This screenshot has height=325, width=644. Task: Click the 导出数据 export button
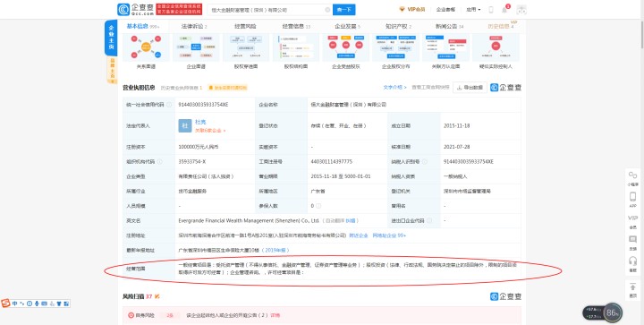click(x=470, y=88)
